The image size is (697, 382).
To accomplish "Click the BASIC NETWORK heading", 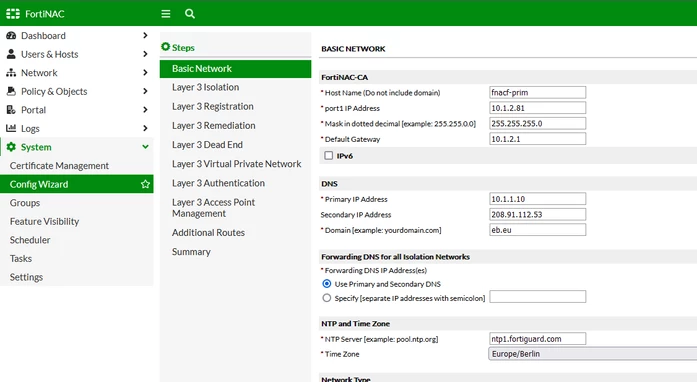I will click(353, 49).
